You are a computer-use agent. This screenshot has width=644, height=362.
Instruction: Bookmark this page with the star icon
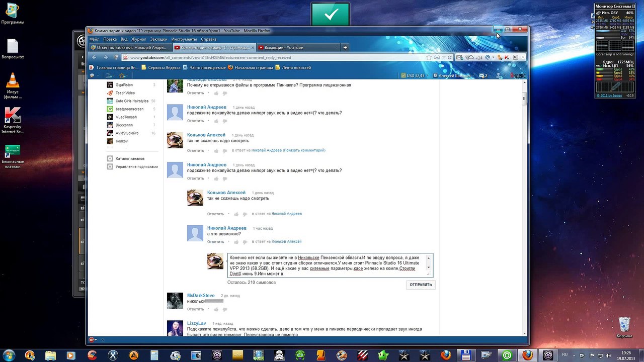pos(429,57)
